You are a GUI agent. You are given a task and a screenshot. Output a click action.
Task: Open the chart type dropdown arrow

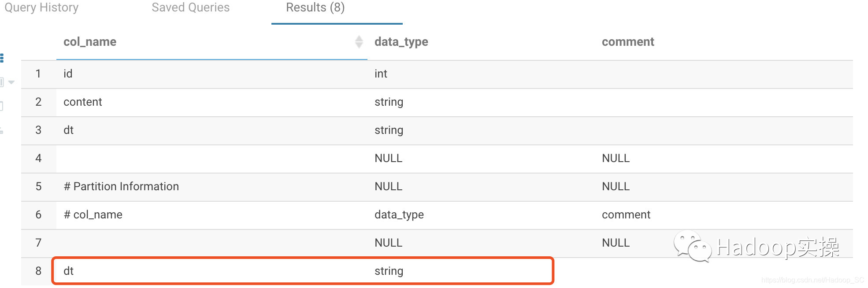(x=11, y=82)
